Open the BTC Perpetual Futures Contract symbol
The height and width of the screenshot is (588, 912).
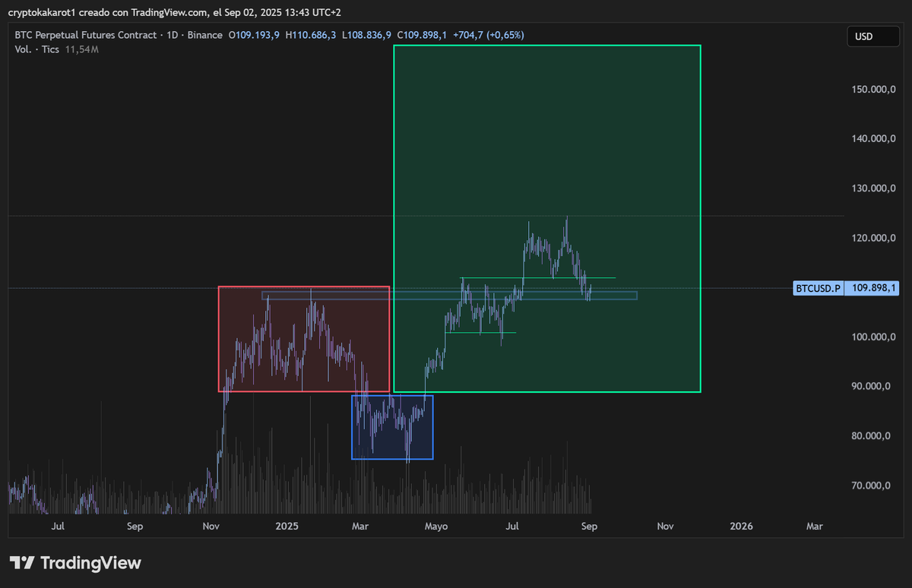click(86, 34)
